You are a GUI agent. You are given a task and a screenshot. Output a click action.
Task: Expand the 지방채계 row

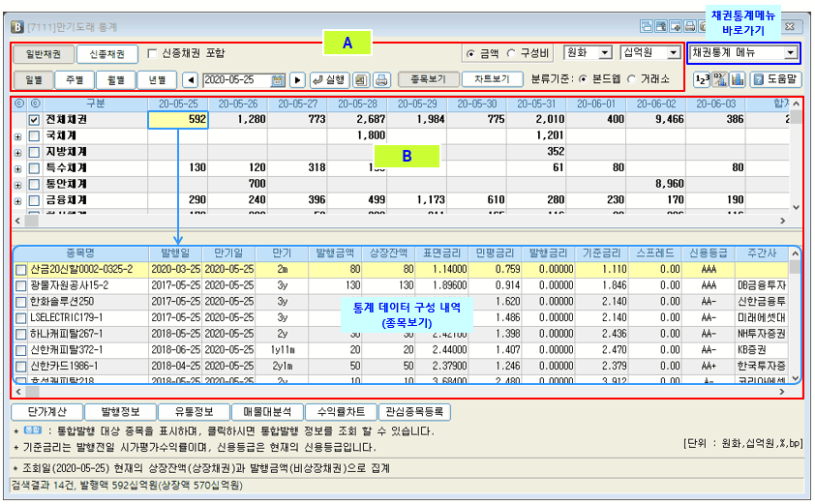pos(18,153)
